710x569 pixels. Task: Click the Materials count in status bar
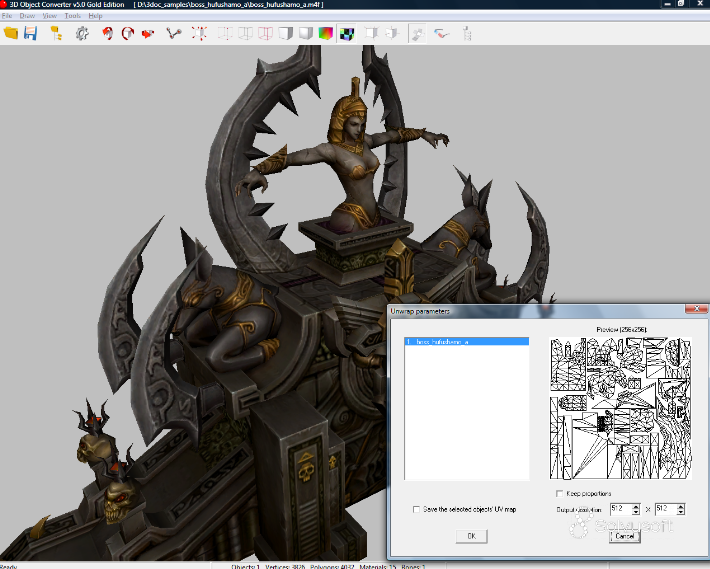click(x=378, y=566)
